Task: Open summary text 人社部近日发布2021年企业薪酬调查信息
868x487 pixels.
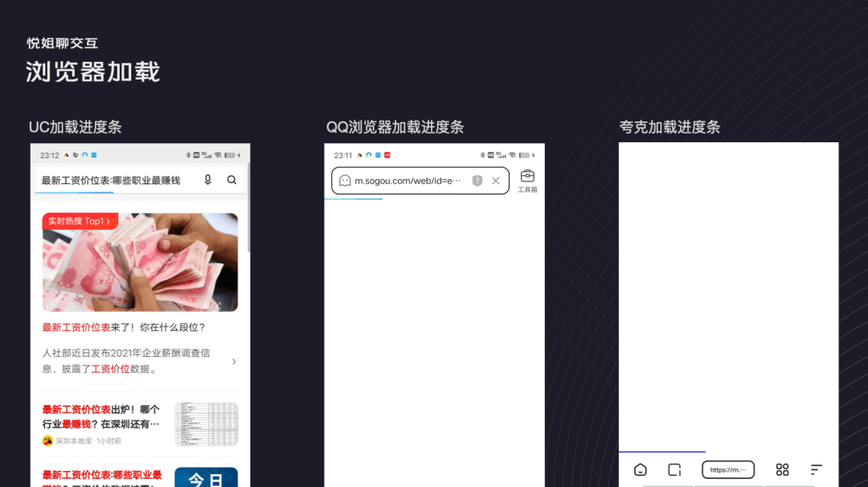Action: click(x=126, y=361)
